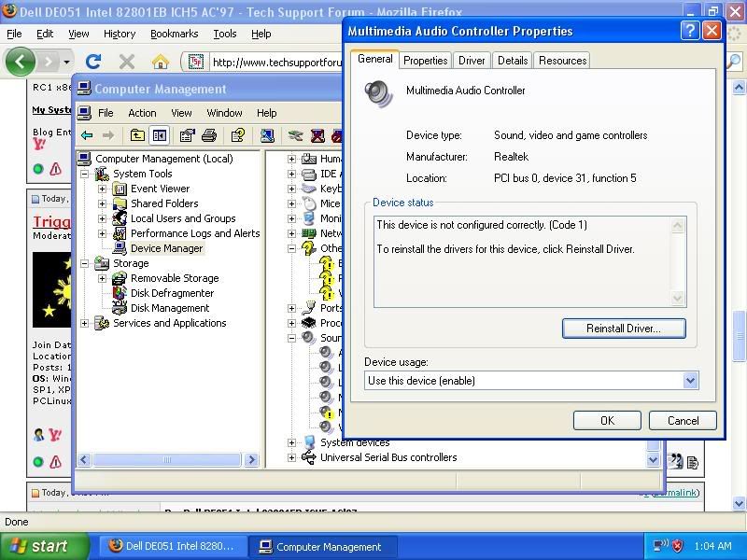
Task: Click red security shield tray icon
Action: tap(678, 546)
